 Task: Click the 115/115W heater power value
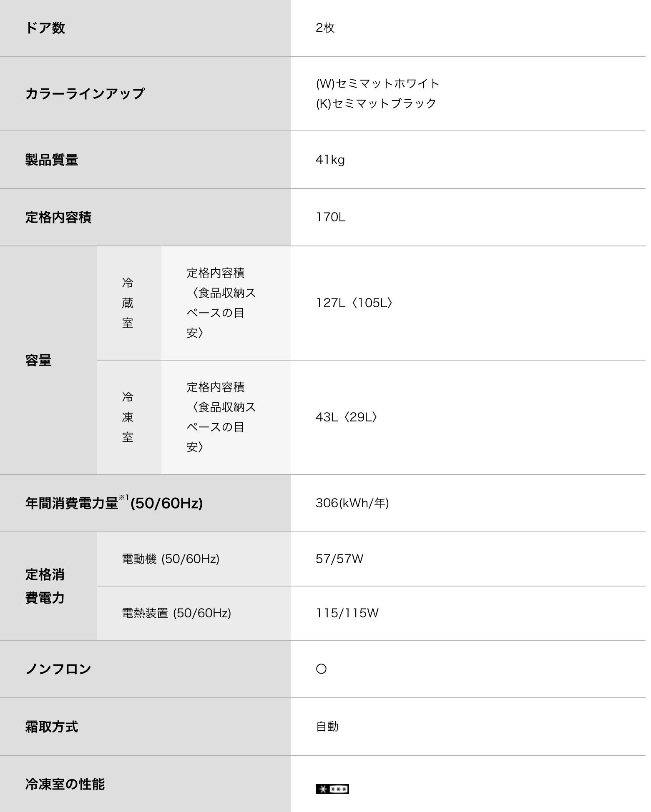click(x=347, y=613)
